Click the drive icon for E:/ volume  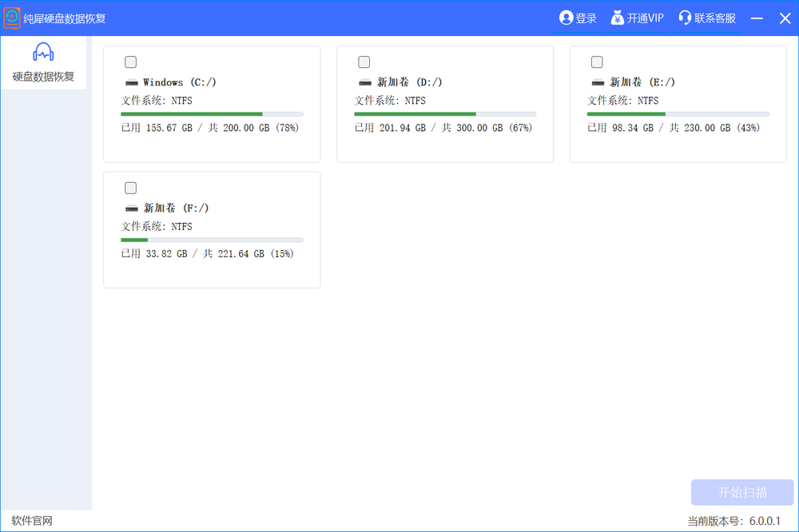598,82
